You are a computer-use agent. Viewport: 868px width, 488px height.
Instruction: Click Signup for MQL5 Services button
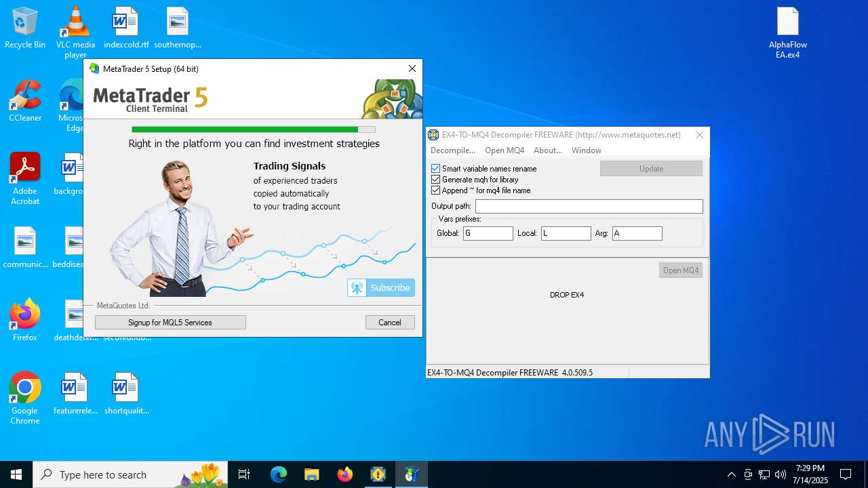(x=170, y=323)
